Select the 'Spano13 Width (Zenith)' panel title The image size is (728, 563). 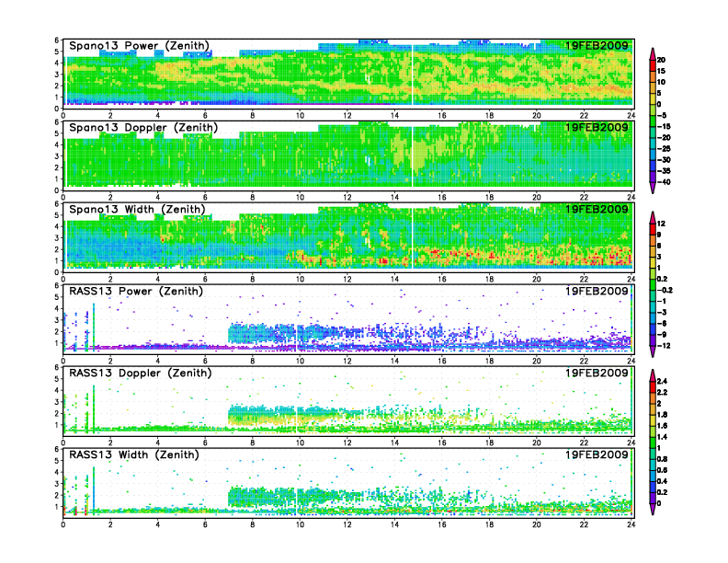[139, 210]
